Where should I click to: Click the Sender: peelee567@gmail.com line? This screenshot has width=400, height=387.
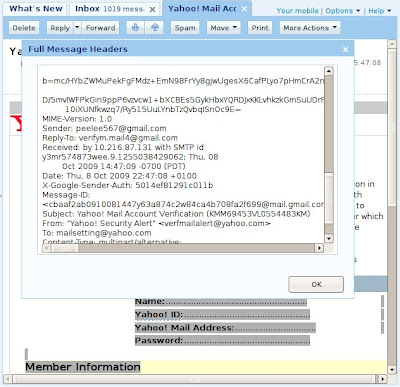coord(104,128)
